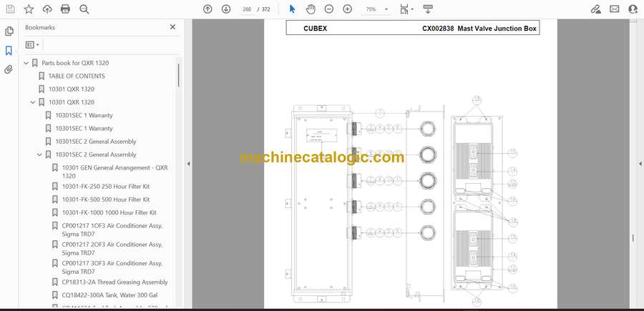The width and height of the screenshot is (644, 311).
Task: Click the page number field showing 288
Action: 247,9
